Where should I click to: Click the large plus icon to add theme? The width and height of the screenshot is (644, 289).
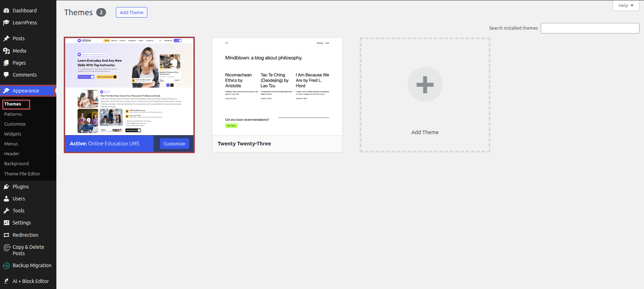click(425, 85)
